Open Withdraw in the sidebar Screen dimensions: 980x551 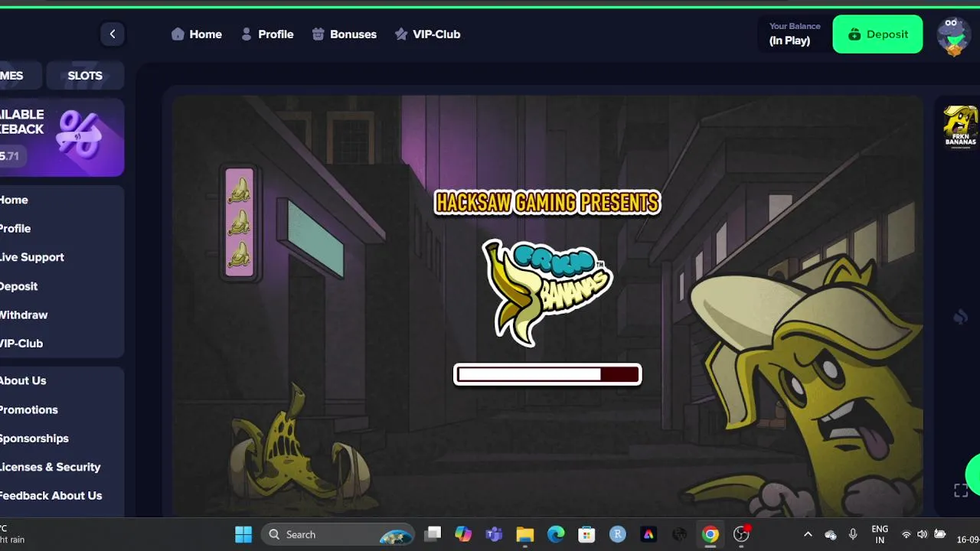click(x=24, y=315)
